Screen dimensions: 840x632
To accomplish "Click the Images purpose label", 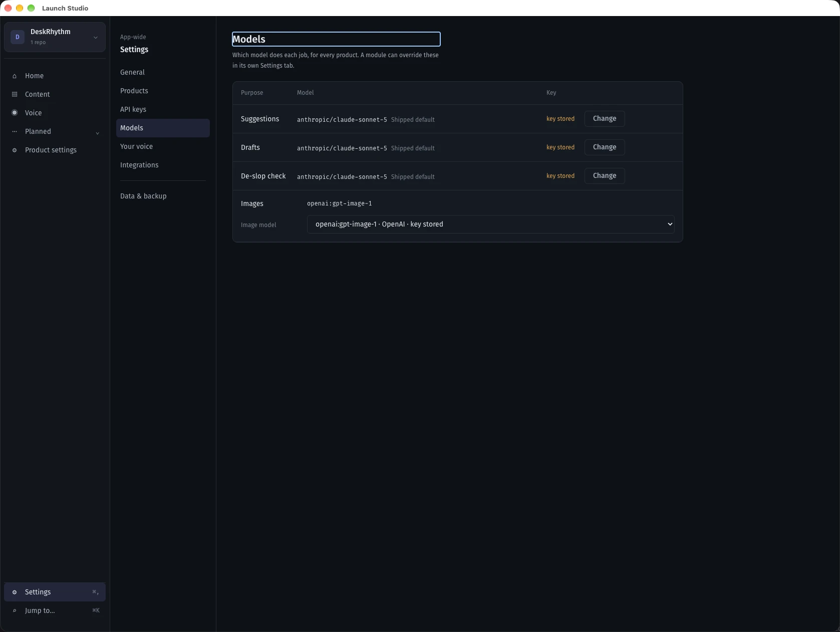I will click(252, 203).
